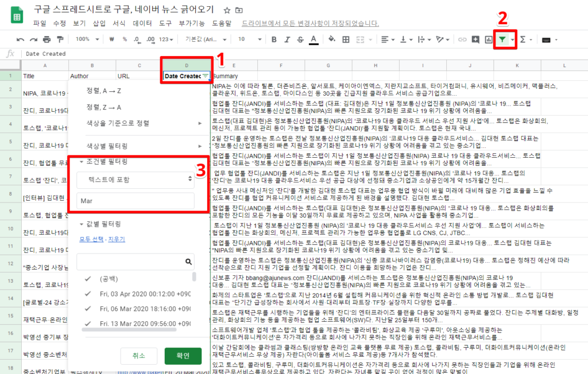Open 데이터 menu
This screenshot has height=374, width=588.
click(x=142, y=24)
